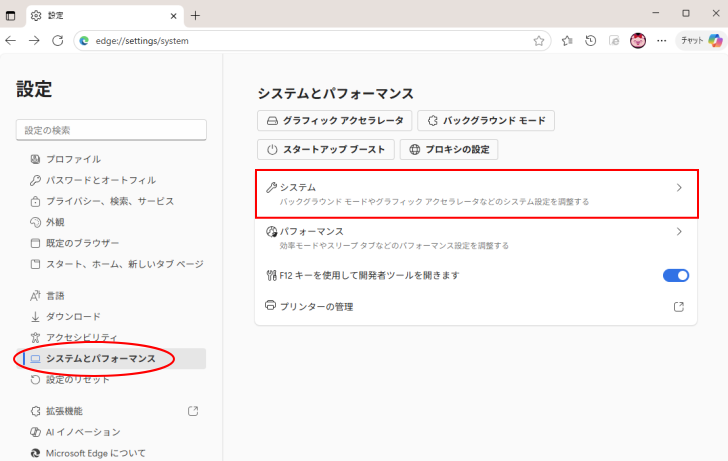Open the browser's three-dot settings menu
728x461 pixels.
pos(662,41)
